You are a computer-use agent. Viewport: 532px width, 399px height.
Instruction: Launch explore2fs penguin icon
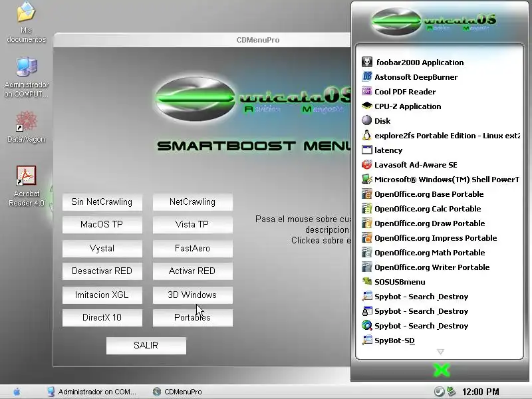point(367,135)
